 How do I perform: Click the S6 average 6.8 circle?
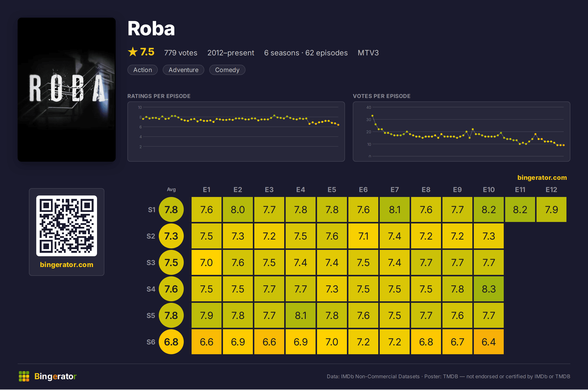click(x=171, y=342)
